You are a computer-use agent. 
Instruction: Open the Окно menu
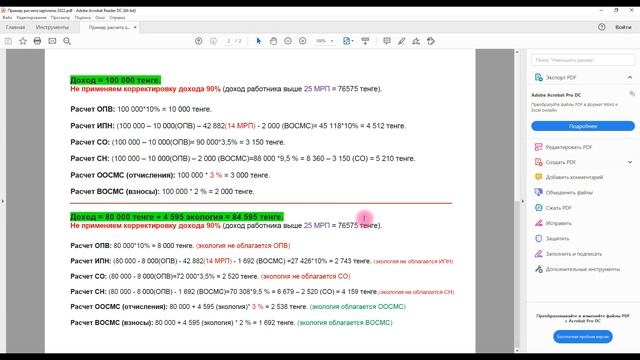(100, 18)
